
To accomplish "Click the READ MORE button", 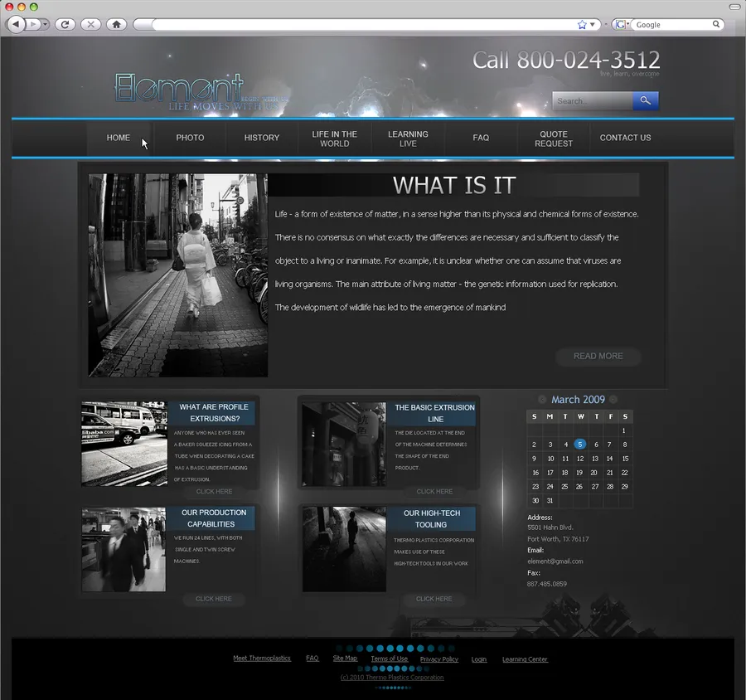I will (598, 356).
